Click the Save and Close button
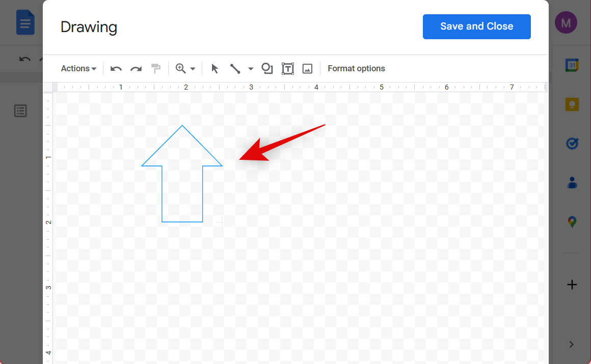The width and height of the screenshot is (591, 364). coord(476,26)
